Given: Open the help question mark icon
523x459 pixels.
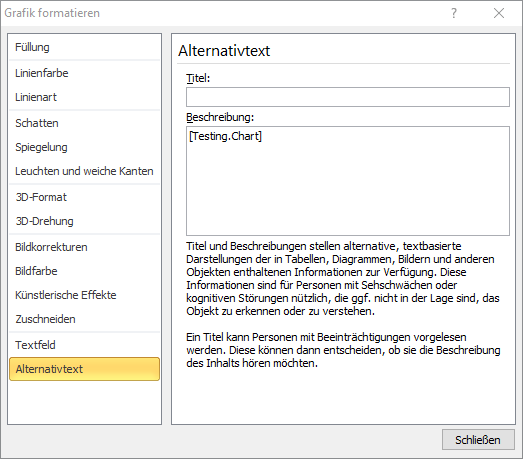Looking at the screenshot, I should [x=454, y=13].
